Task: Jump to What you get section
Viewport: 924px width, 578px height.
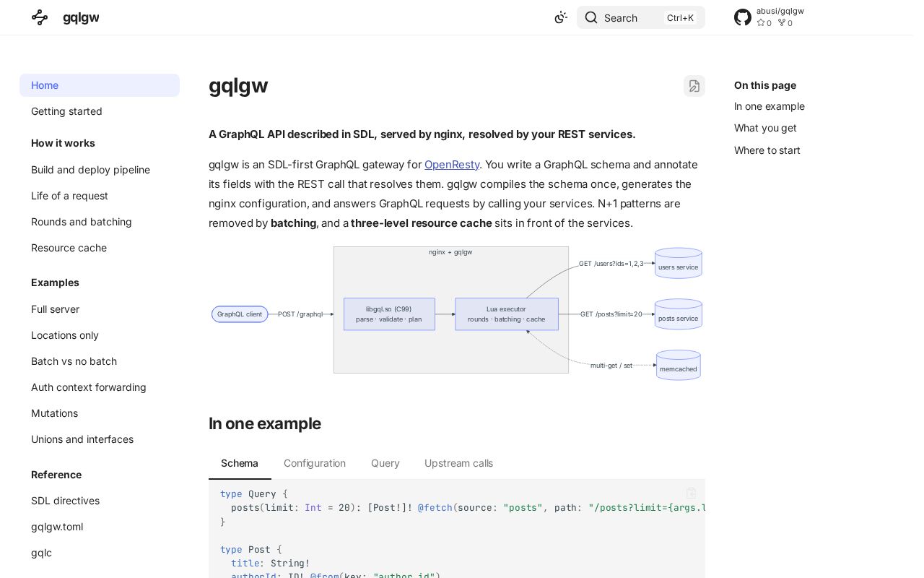Action: [765, 128]
